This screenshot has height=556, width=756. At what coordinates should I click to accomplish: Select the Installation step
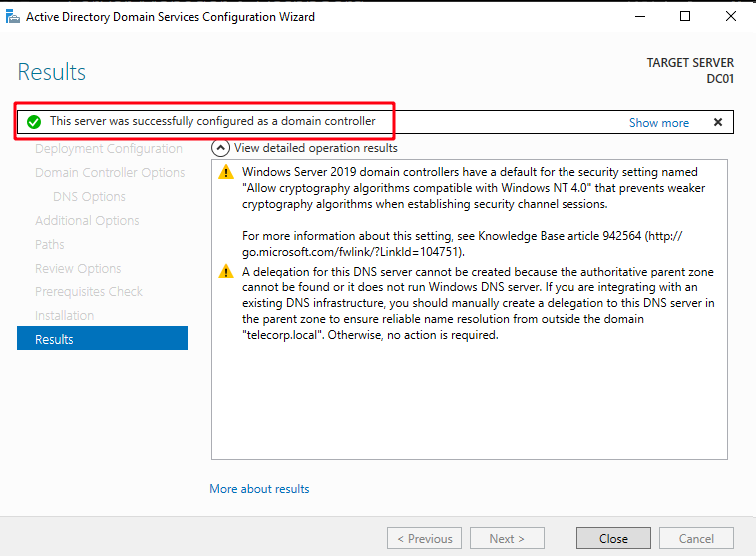64,316
